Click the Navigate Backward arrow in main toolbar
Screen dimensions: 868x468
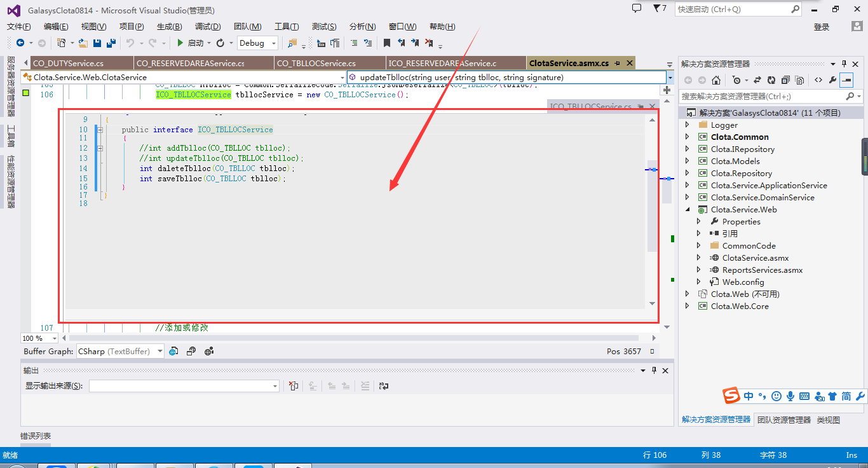(x=20, y=43)
